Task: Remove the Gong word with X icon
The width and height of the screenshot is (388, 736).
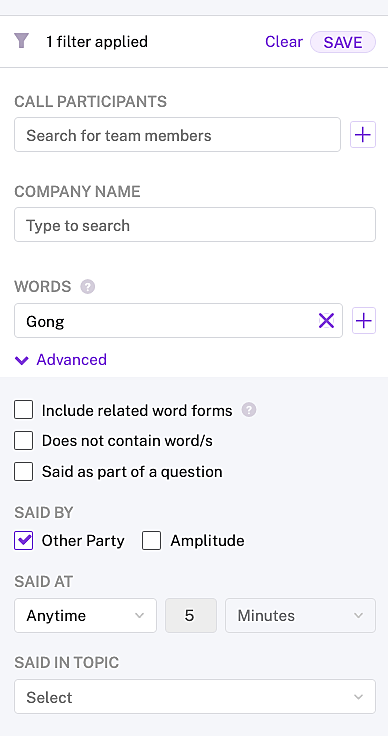Action: pos(326,321)
